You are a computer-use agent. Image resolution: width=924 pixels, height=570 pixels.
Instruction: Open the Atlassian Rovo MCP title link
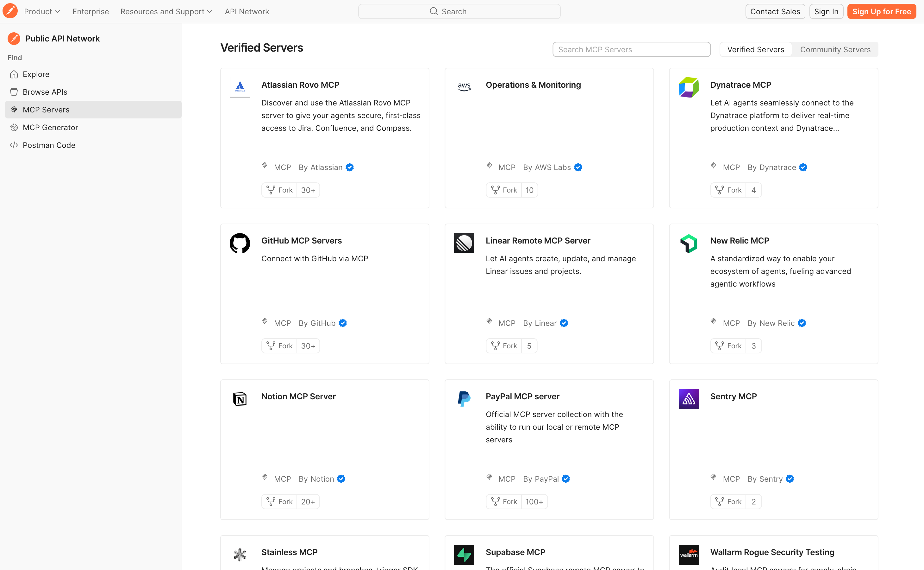pyautogui.click(x=300, y=85)
